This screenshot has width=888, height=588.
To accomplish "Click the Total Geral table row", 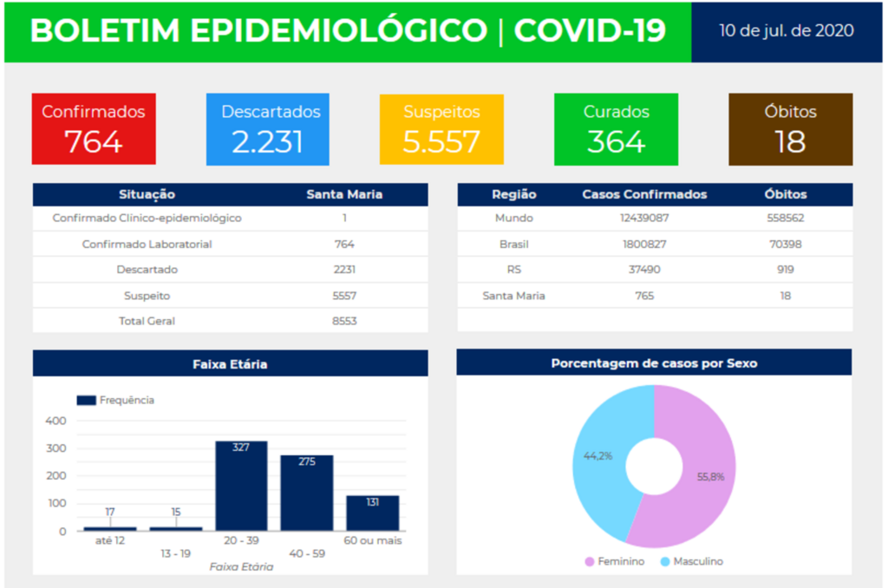I will (230, 321).
